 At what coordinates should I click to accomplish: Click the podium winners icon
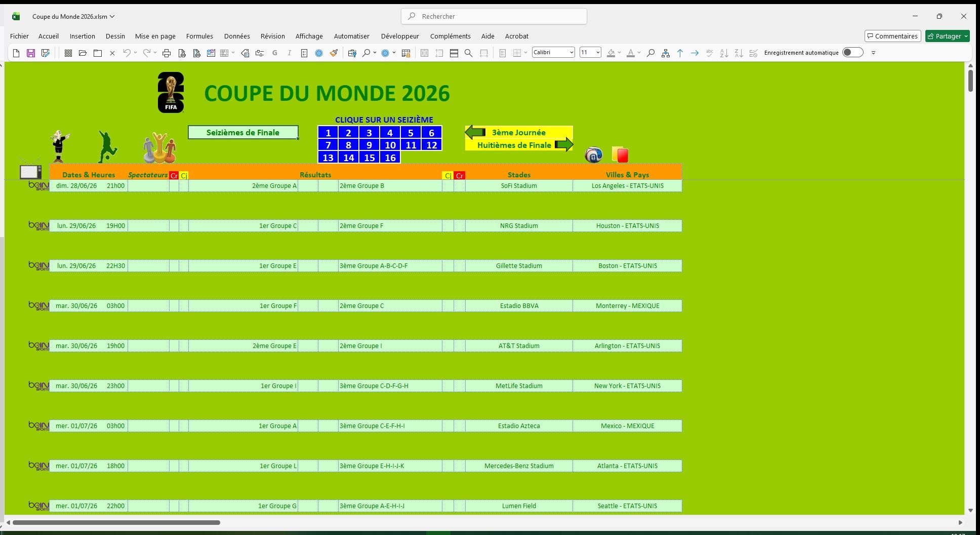[159, 148]
